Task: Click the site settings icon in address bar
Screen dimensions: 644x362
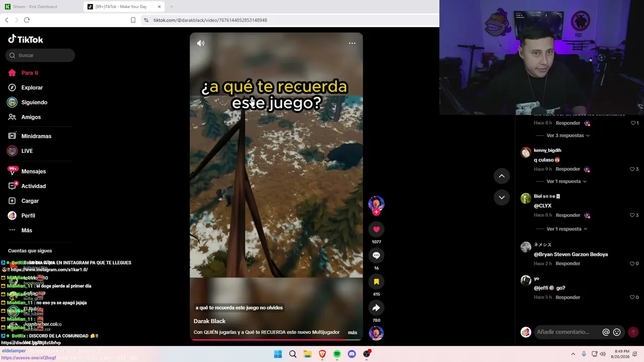Action: tap(146, 20)
